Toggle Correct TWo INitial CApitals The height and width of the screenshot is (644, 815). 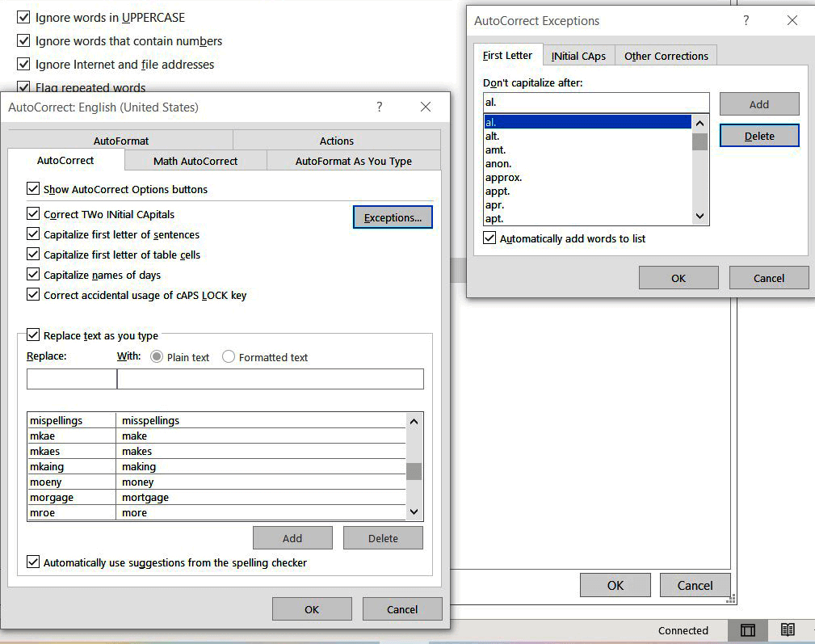33,212
